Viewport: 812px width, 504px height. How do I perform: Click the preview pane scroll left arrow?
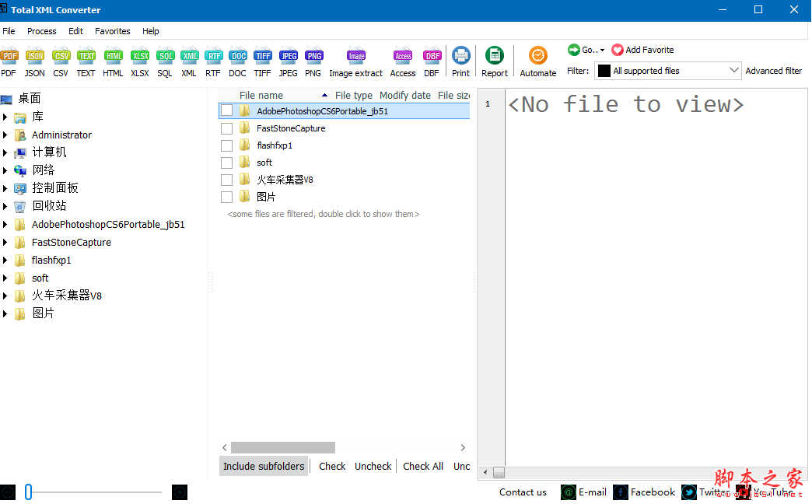485,472
